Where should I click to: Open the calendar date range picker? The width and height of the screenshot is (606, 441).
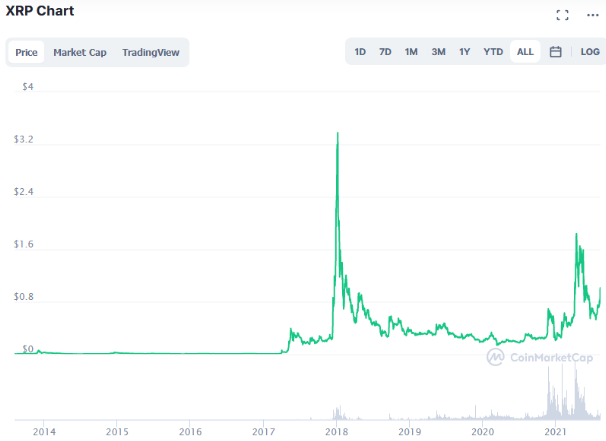(555, 52)
